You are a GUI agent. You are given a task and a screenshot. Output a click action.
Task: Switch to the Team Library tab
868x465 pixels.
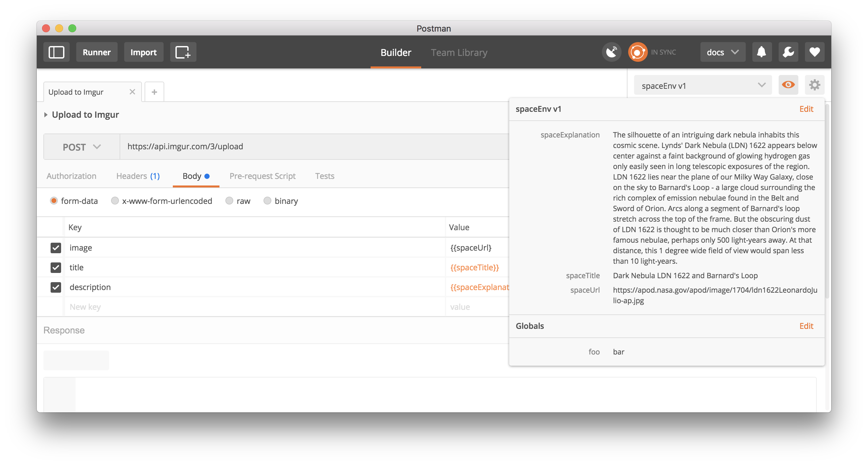pos(459,52)
